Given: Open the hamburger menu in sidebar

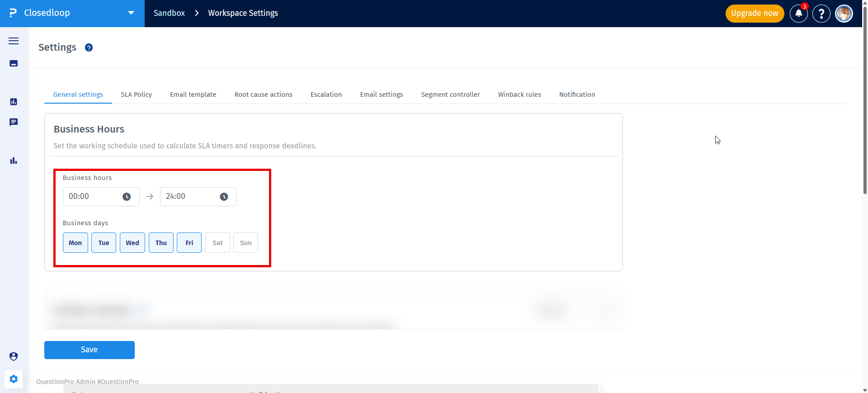Looking at the screenshot, I should pyautogui.click(x=14, y=41).
